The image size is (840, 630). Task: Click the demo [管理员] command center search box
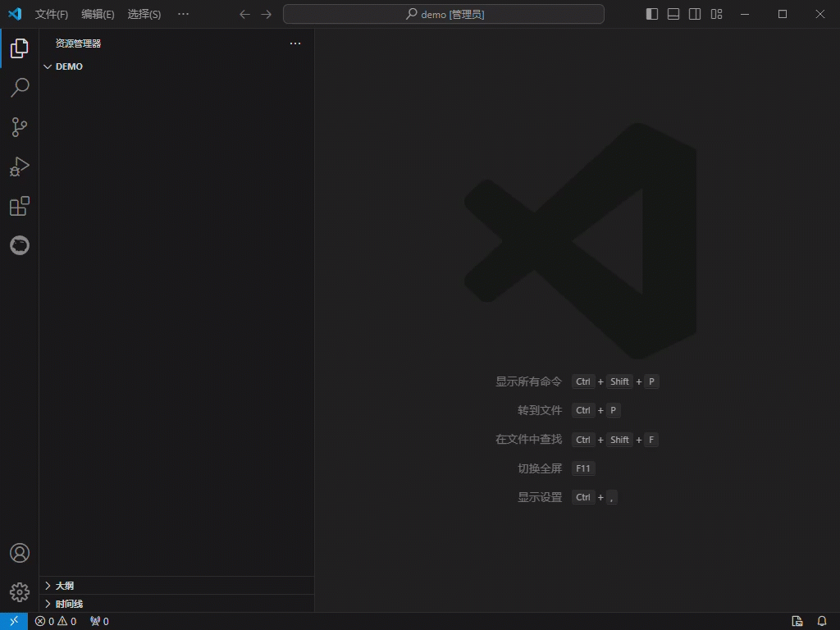444,14
